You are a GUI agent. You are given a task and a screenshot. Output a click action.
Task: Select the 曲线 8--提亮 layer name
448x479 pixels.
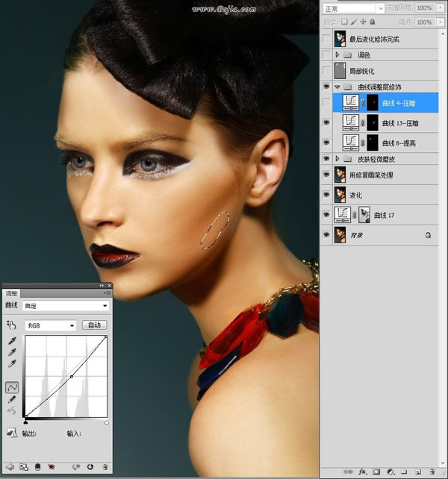tap(399, 143)
